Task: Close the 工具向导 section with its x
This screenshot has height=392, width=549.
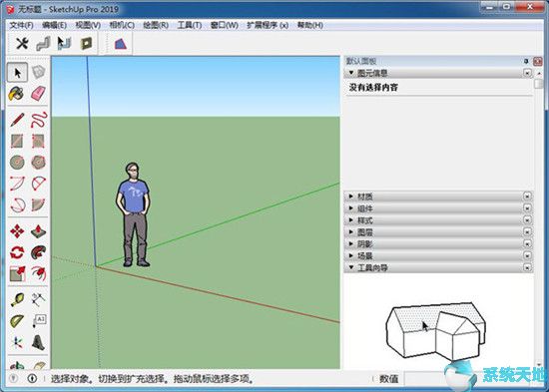Action: (x=527, y=267)
